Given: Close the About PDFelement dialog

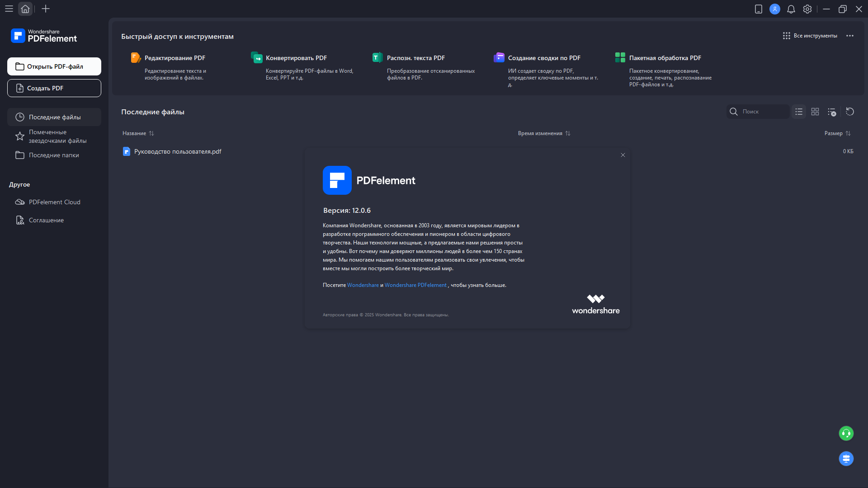Looking at the screenshot, I should pyautogui.click(x=623, y=155).
